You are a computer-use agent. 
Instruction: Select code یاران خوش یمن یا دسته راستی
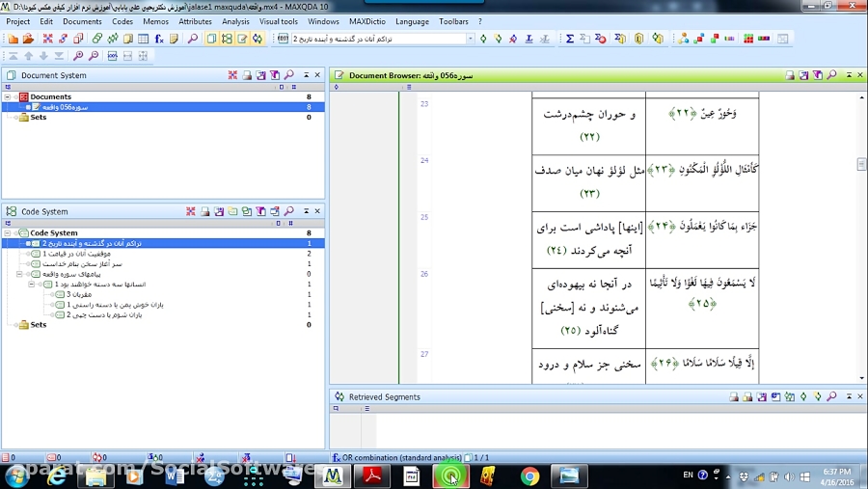115,305
